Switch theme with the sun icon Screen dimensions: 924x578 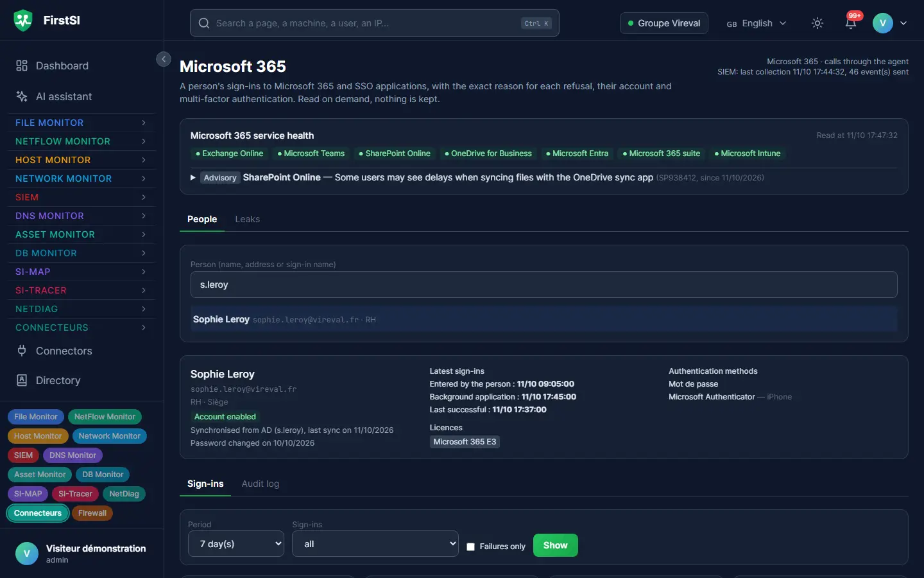pyautogui.click(x=817, y=23)
